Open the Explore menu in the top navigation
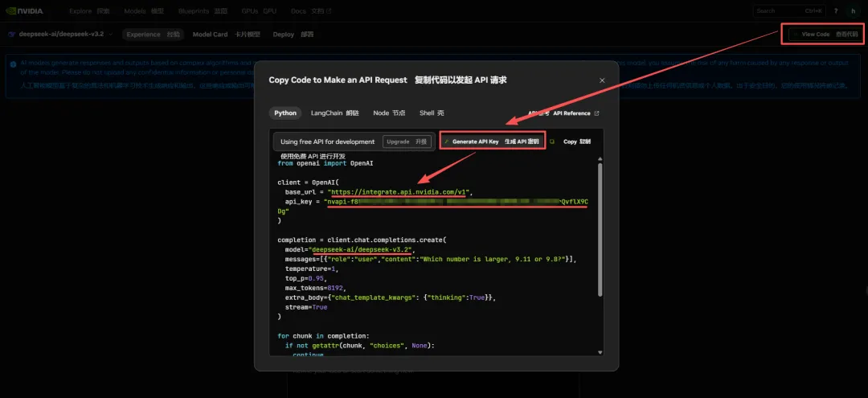 (89, 11)
